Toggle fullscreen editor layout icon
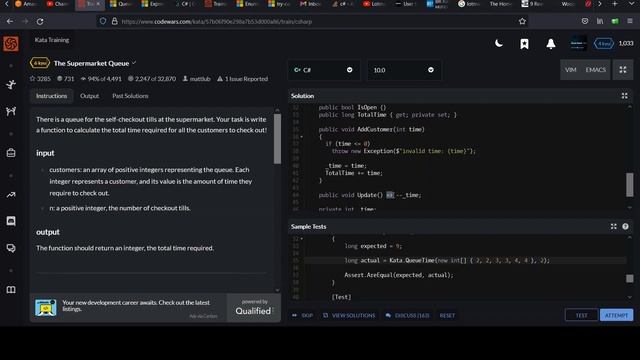Viewport: 640px width, 360px height. (x=623, y=70)
